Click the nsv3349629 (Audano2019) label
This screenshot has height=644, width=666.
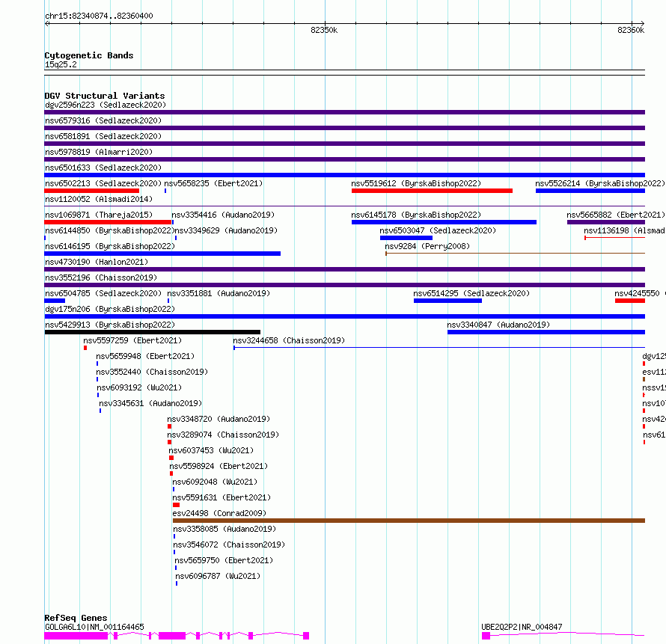point(226,230)
